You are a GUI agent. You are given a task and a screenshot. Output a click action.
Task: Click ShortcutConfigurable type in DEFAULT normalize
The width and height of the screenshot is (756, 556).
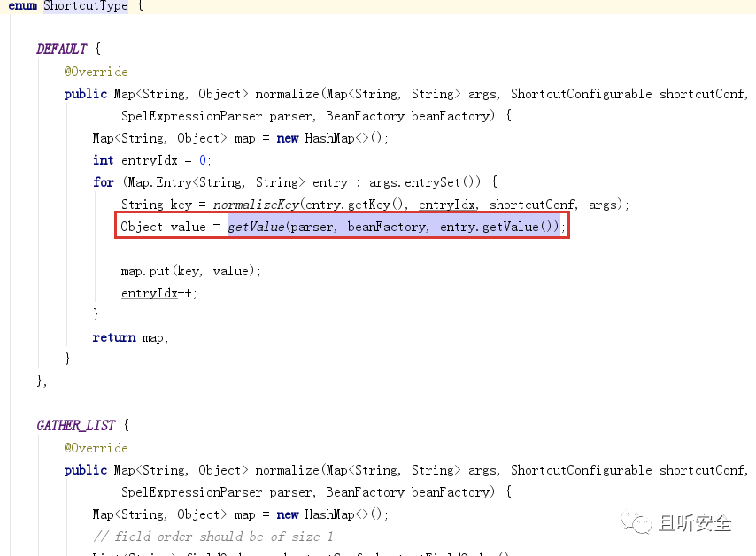point(581,94)
